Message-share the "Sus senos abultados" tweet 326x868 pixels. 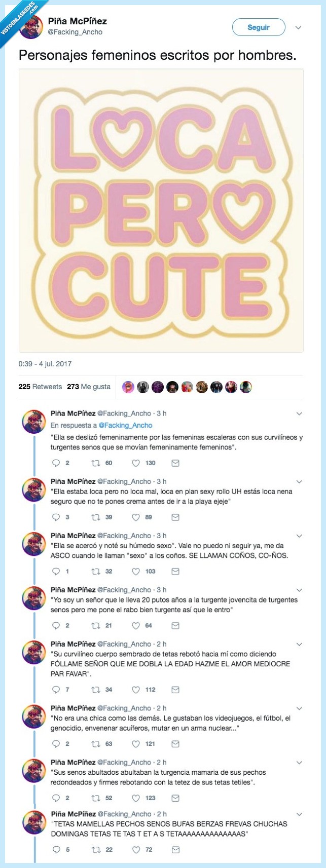point(175,798)
